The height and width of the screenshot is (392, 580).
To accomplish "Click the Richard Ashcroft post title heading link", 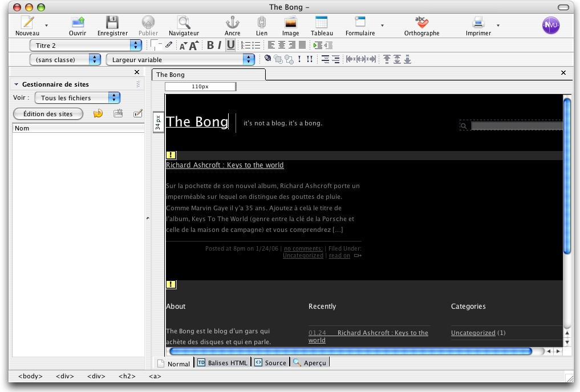I will coord(225,165).
